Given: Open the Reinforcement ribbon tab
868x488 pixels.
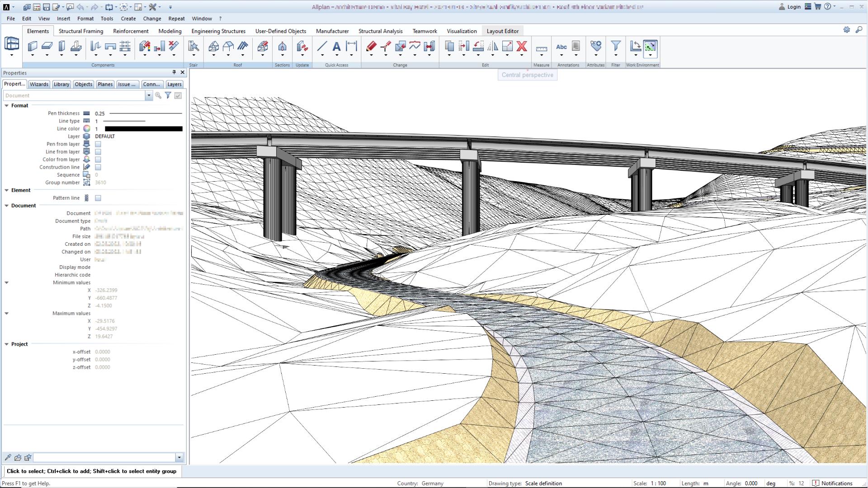Looking at the screenshot, I should tap(131, 31).
